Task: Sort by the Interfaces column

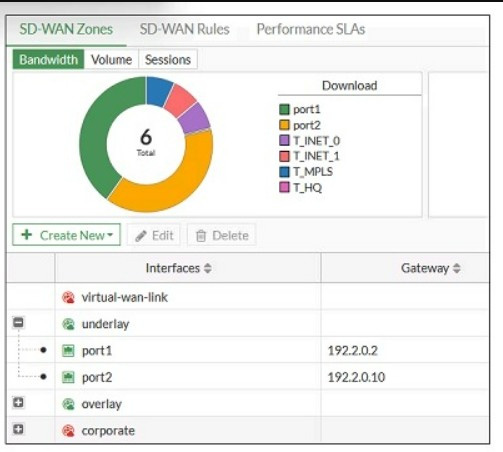Action: 179,268
